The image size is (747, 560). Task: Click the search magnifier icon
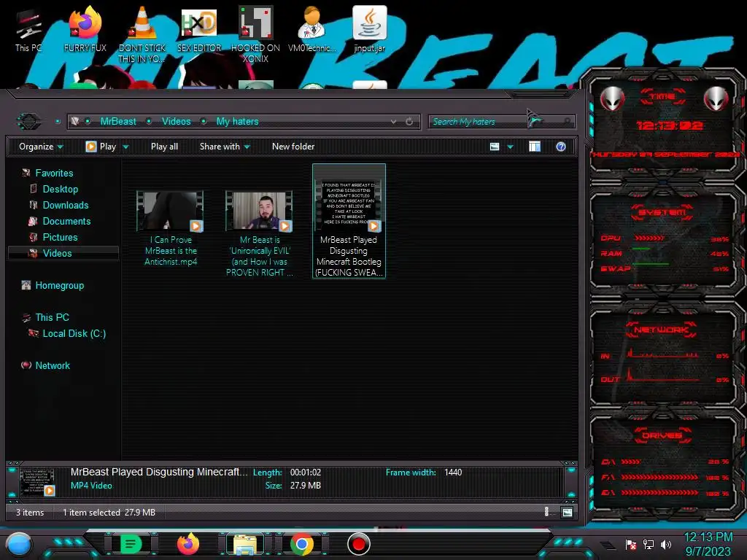pyautogui.click(x=567, y=122)
